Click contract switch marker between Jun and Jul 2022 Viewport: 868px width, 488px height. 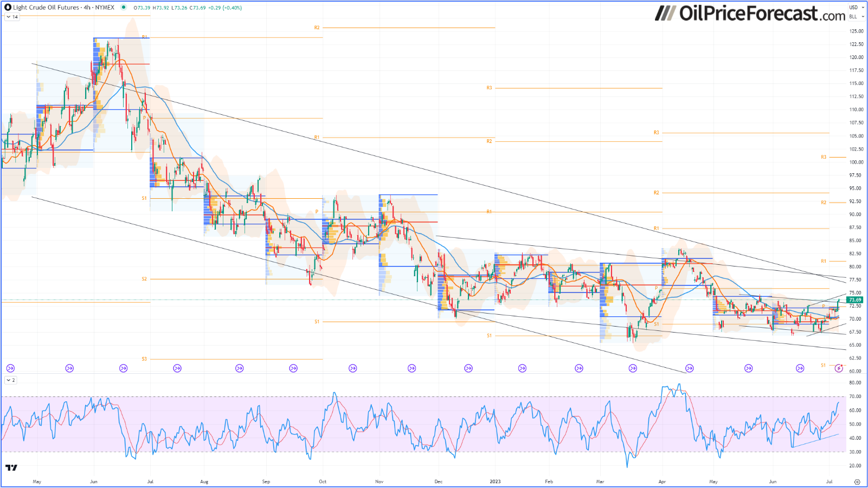coord(124,368)
